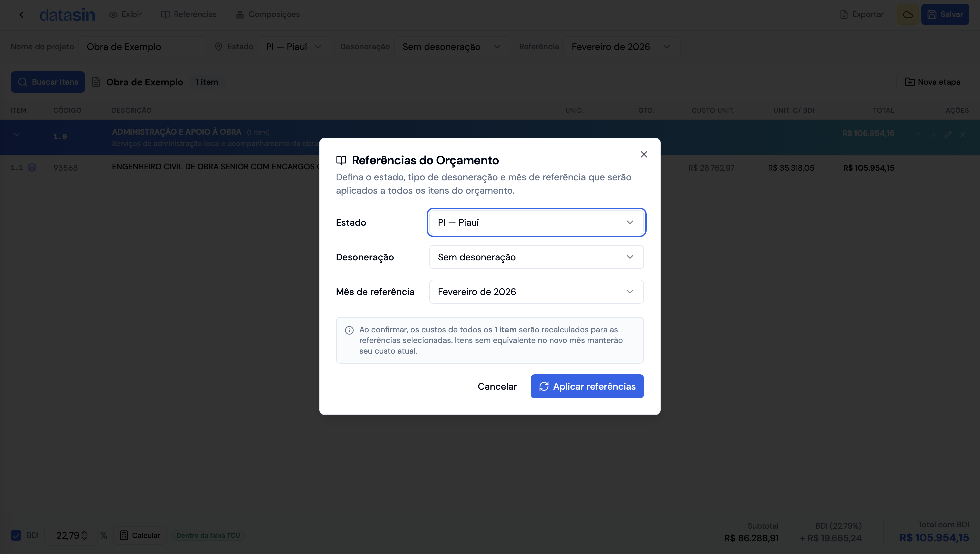
Task: Go back with the top-left arrow
Action: pos(21,14)
